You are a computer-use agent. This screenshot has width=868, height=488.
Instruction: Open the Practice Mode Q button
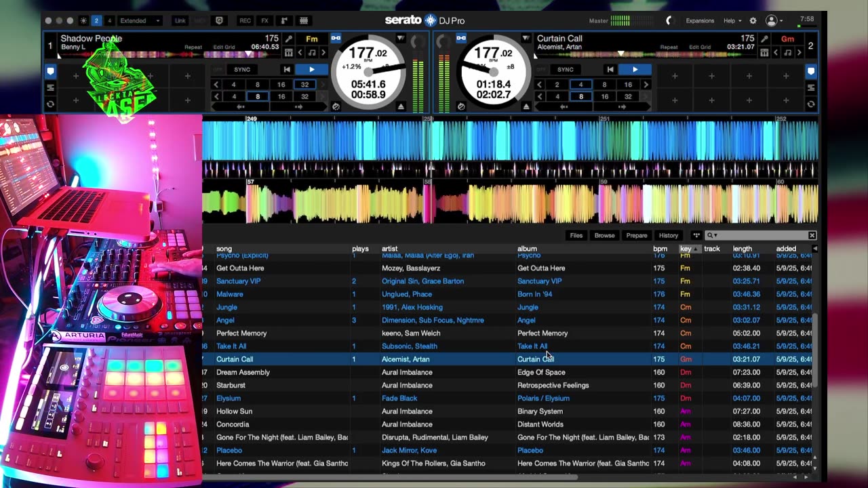click(219, 20)
